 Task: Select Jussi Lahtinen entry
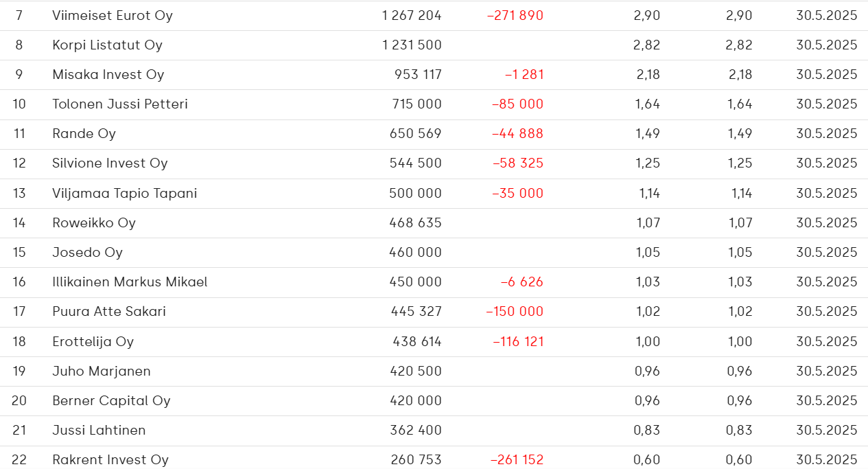click(99, 430)
